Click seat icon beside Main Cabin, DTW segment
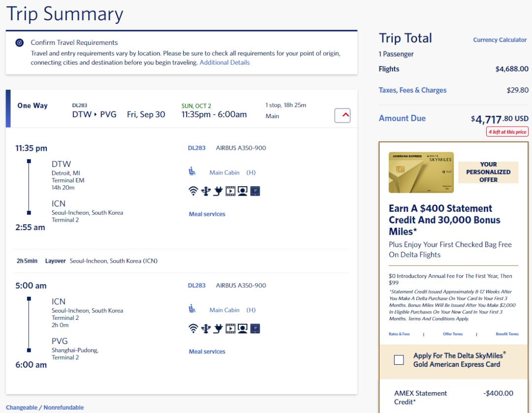Viewport: 532px width, 413px height. (193, 172)
